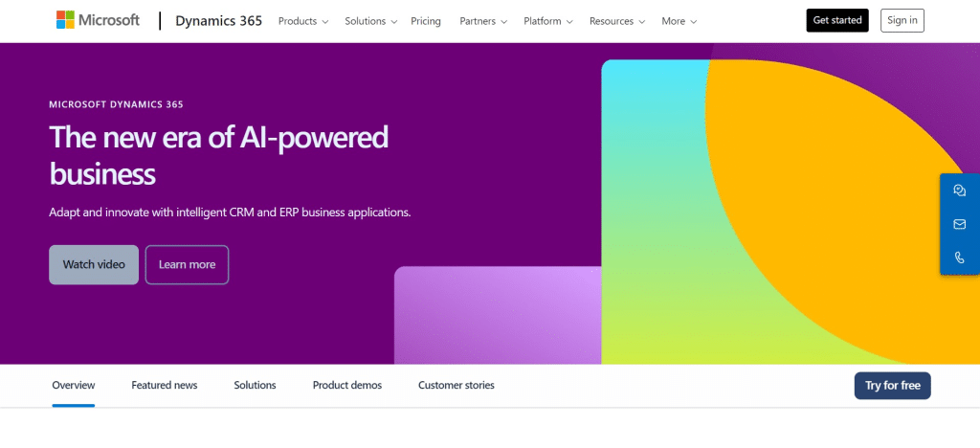Viewport: 980px width, 448px height.
Task: Click the hero heading 'The new era of AI-powered business'
Action: point(219,155)
